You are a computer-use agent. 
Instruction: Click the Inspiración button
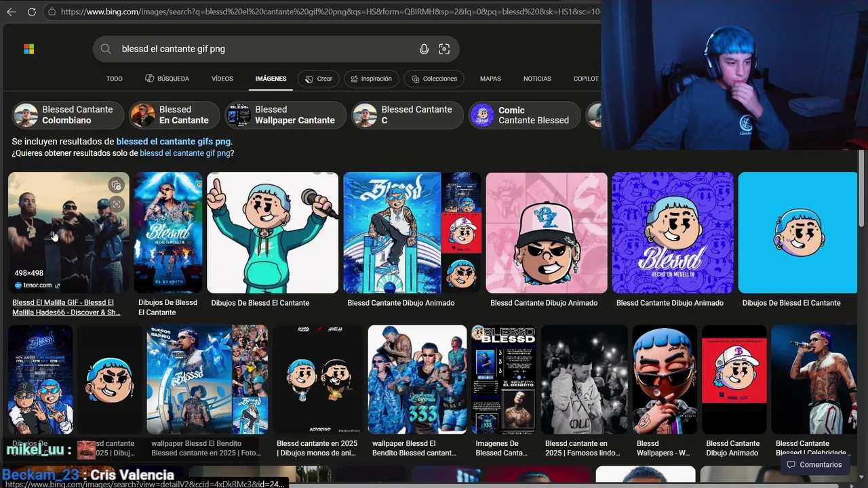point(371,79)
